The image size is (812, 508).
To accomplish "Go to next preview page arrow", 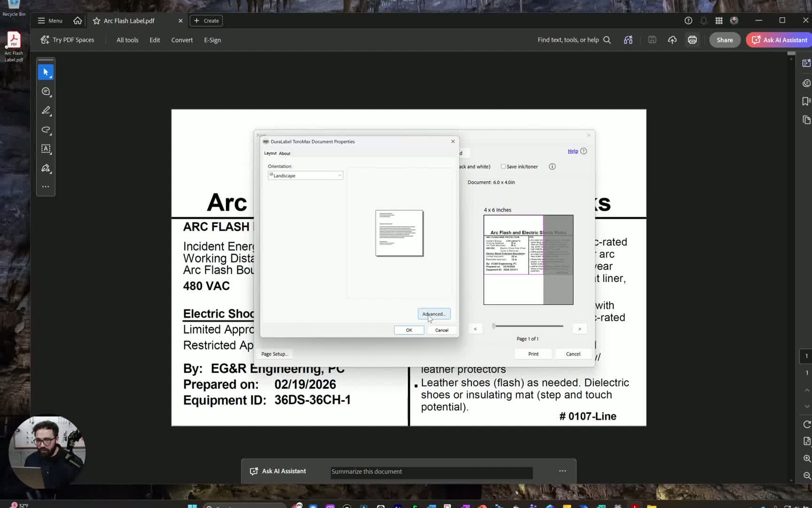I will (x=580, y=329).
